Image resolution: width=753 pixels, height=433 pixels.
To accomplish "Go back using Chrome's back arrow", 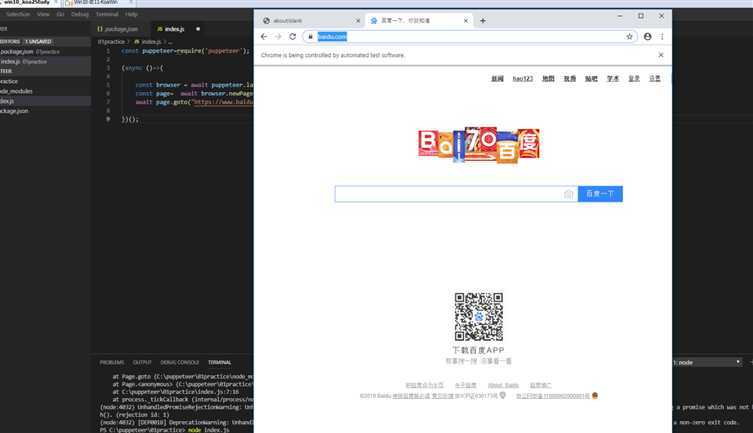I will click(264, 36).
